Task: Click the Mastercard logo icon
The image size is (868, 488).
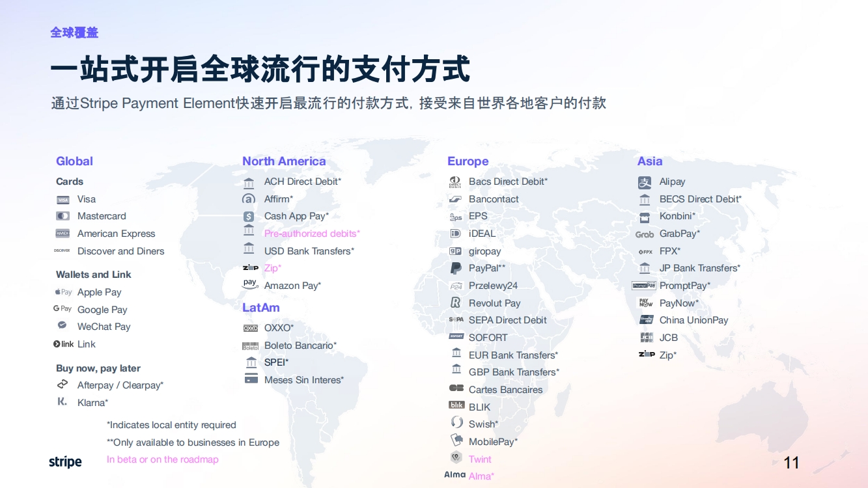Action: click(63, 216)
